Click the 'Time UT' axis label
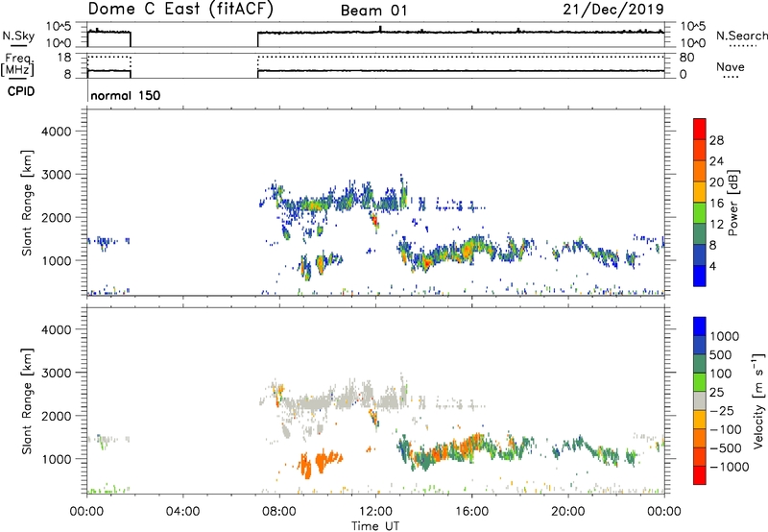The width and height of the screenshot is (768, 532). (x=375, y=526)
